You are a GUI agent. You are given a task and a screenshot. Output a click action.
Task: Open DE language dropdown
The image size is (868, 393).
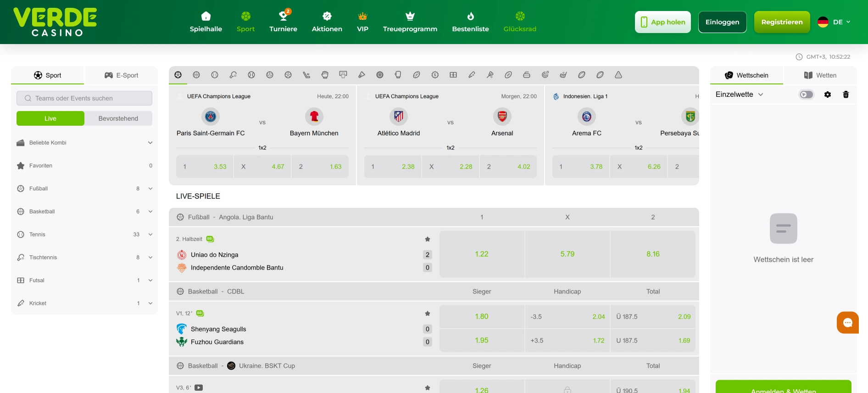835,22
